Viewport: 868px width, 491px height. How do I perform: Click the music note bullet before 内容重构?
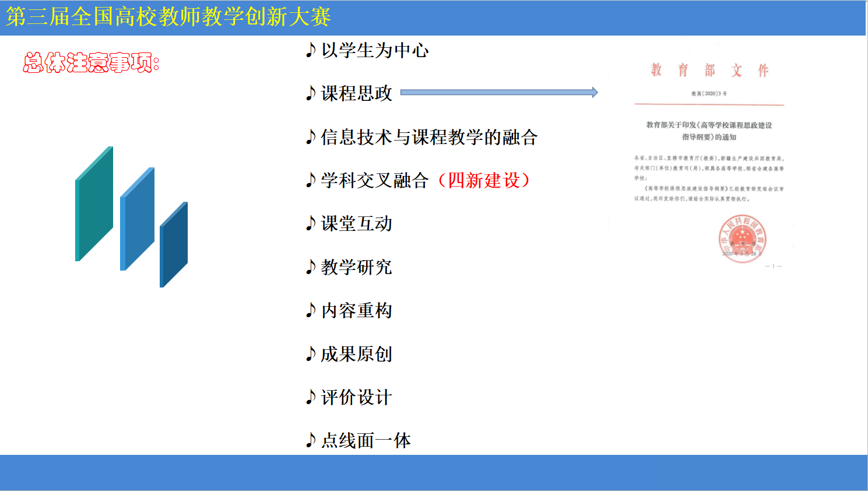click(x=311, y=311)
